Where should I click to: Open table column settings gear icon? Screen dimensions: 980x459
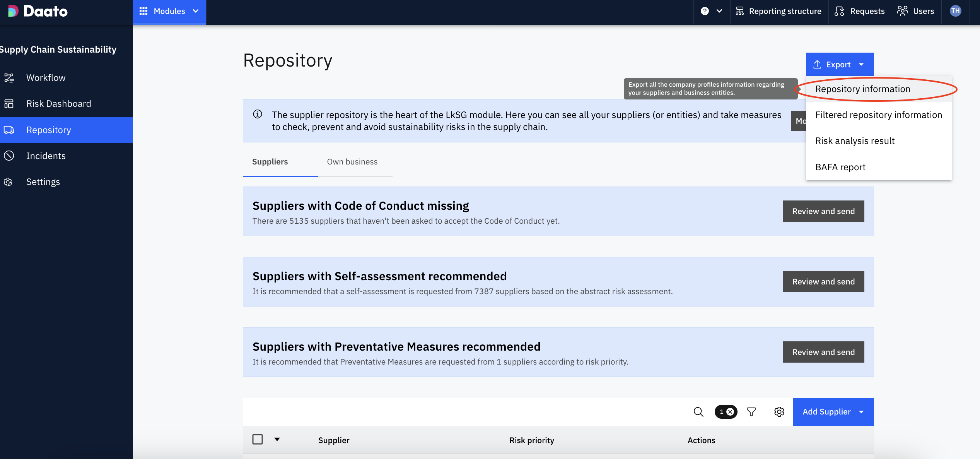(x=779, y=412)
